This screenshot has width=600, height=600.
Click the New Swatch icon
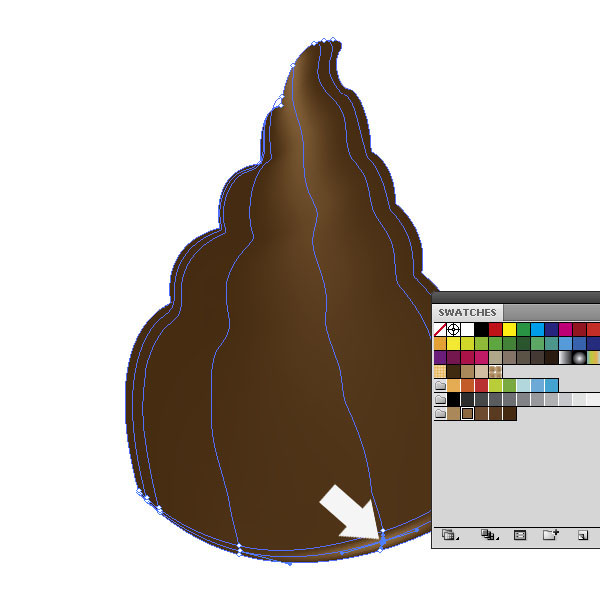point(583,535)
